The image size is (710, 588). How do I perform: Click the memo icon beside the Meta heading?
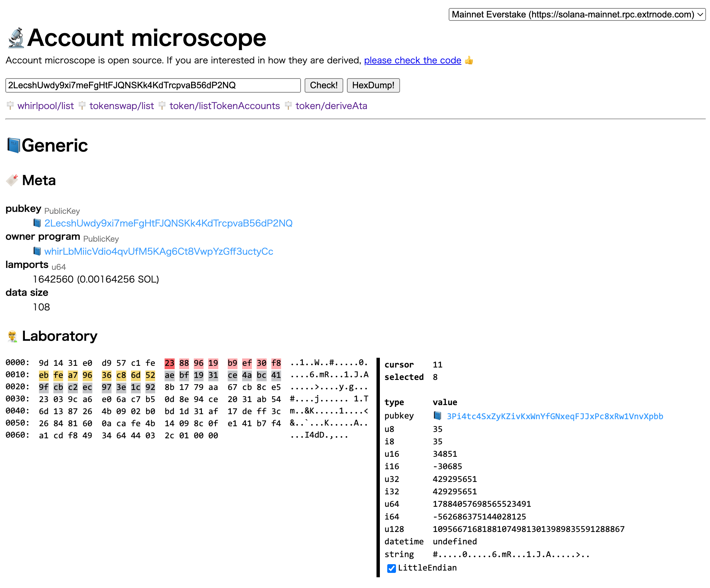(x=12, y=180)
